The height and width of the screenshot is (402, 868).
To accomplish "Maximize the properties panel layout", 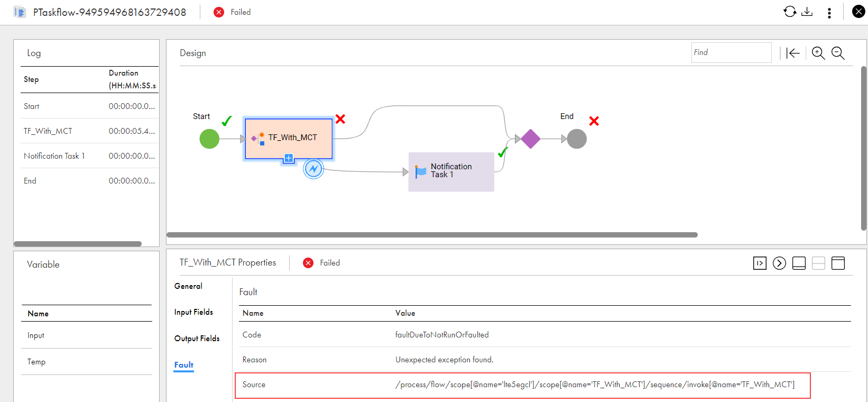I will 838,263.
